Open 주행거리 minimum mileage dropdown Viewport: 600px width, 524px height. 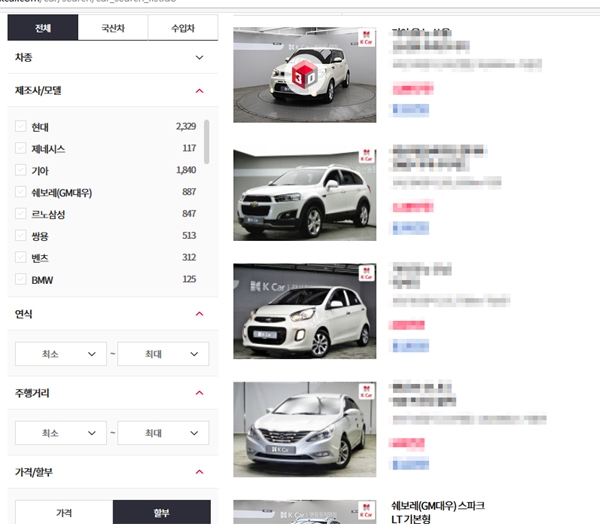(61, 433)
